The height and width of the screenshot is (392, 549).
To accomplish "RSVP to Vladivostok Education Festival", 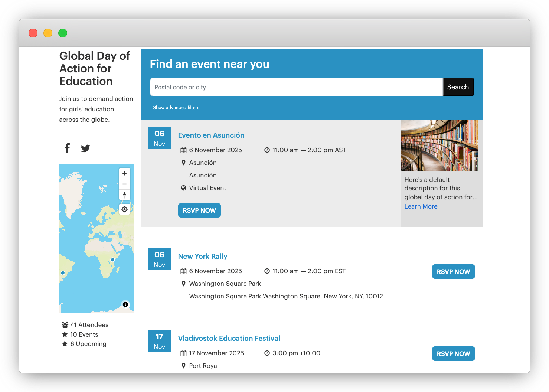I will (453, 354).
